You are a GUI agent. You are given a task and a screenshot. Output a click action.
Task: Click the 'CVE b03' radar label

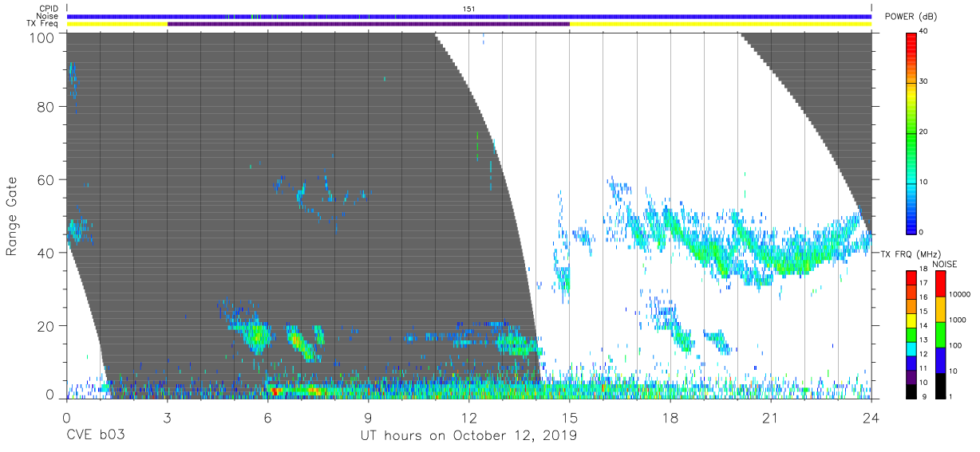coord(95,436)
